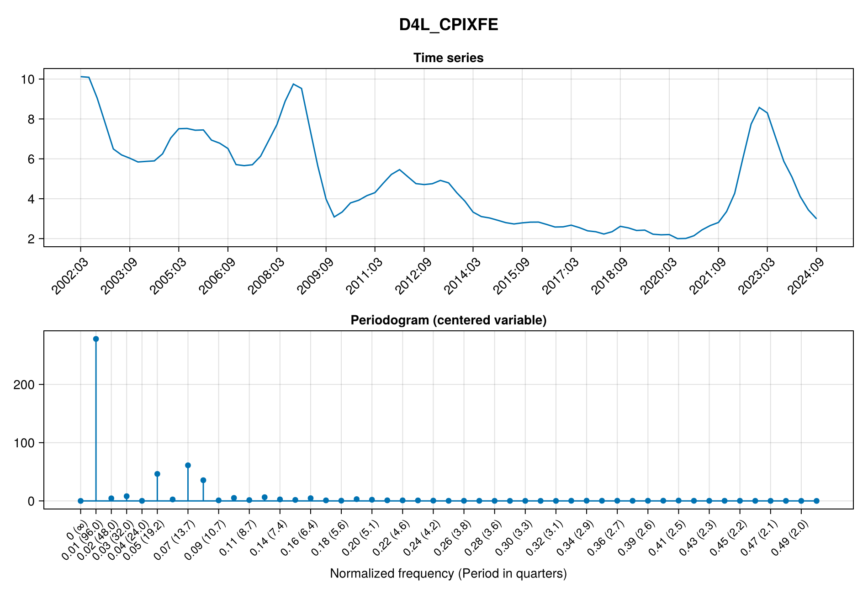868x594 pixels.
Task: Select the tallest periodogram peak marker
Action: [96, 339]
